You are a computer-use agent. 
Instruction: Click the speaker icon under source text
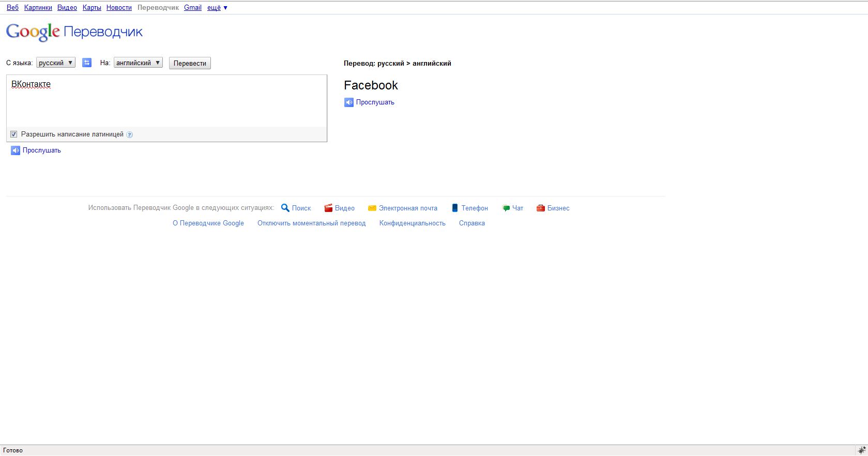[16, 150]
